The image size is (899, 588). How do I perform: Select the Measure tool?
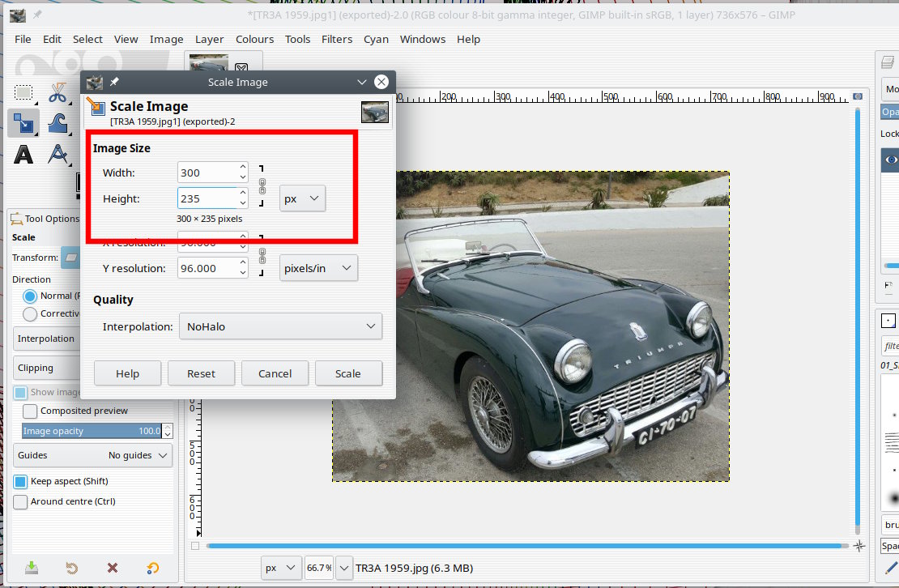[x=58, y=154]
